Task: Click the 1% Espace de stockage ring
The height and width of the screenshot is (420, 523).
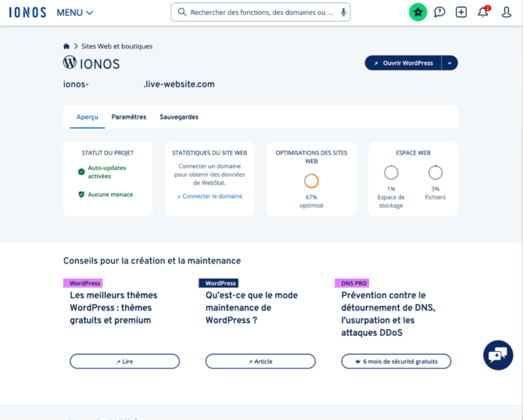Action: [x=391, y=173]
